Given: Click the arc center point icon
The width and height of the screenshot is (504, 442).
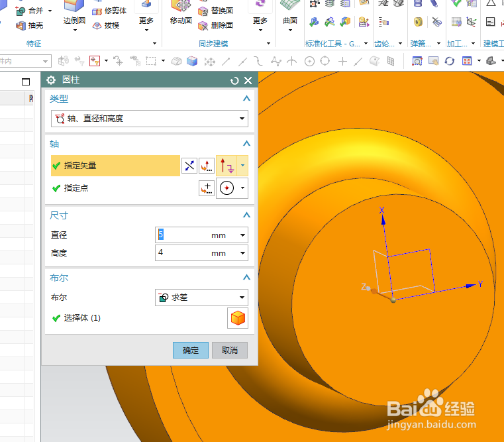Looking at the screenshot, I should (227, 188).
